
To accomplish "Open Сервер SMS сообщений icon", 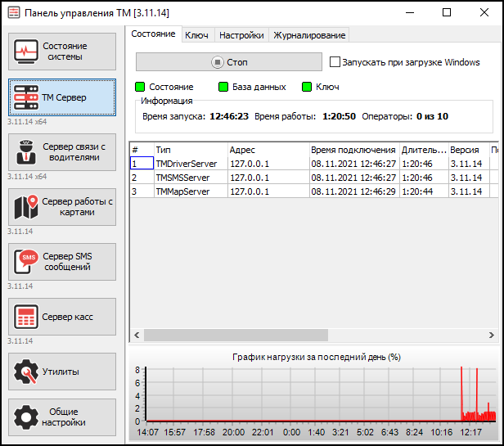I will coord(26,262).
